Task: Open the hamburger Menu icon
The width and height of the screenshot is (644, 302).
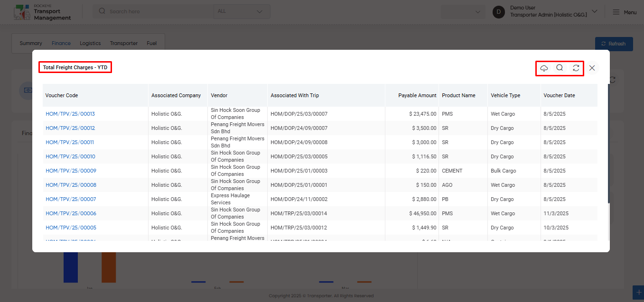Action: point(616,12)
